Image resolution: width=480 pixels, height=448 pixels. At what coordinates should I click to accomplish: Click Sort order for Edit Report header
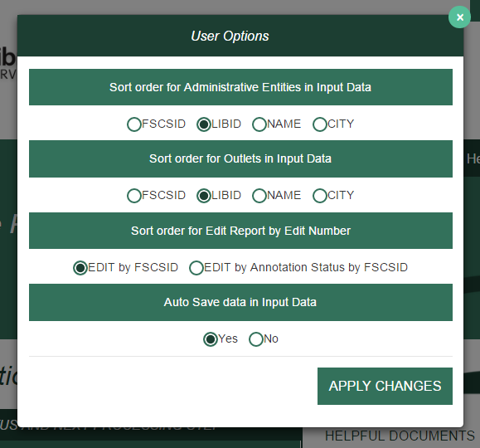pyautogui.click(x=240, y=231)
